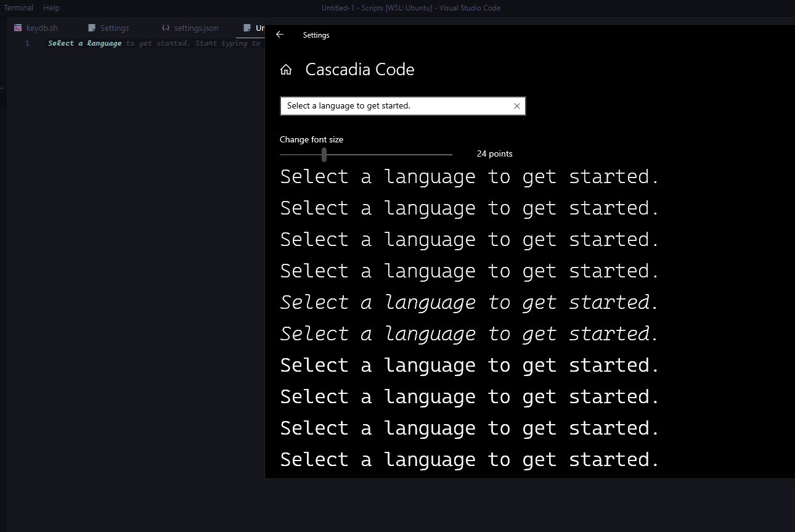This screenshot has height=532, width=795.
Task: Click the file icon on the Settings tab
Action: pos(91,28)
